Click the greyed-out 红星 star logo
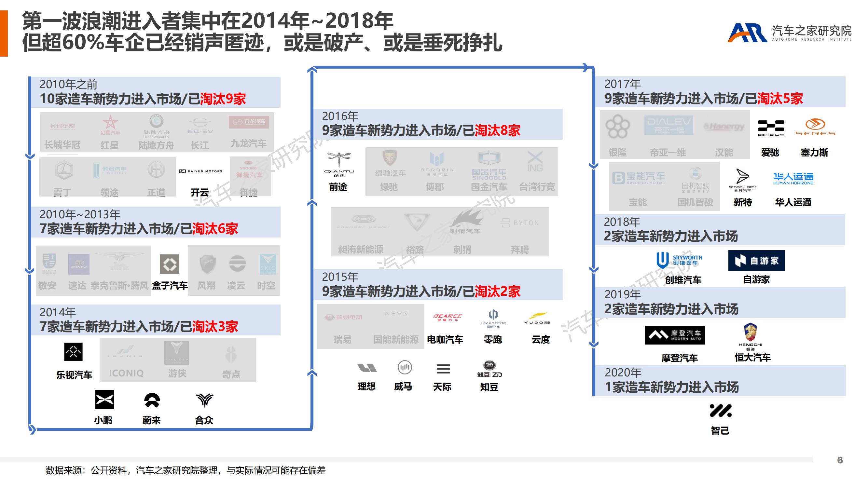Image resolution: width=868 pixels, height=488 pixels. (x=110, y=125)
